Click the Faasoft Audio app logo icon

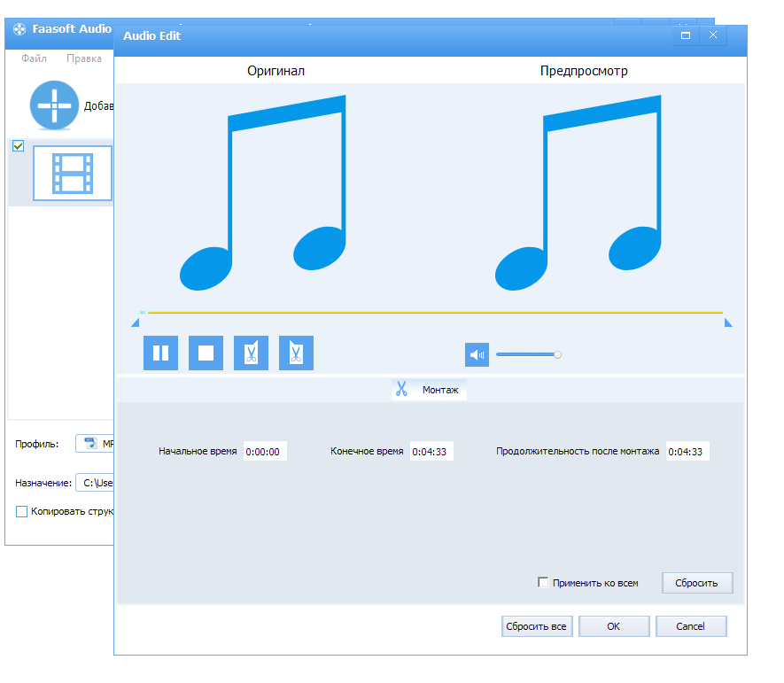19,29
